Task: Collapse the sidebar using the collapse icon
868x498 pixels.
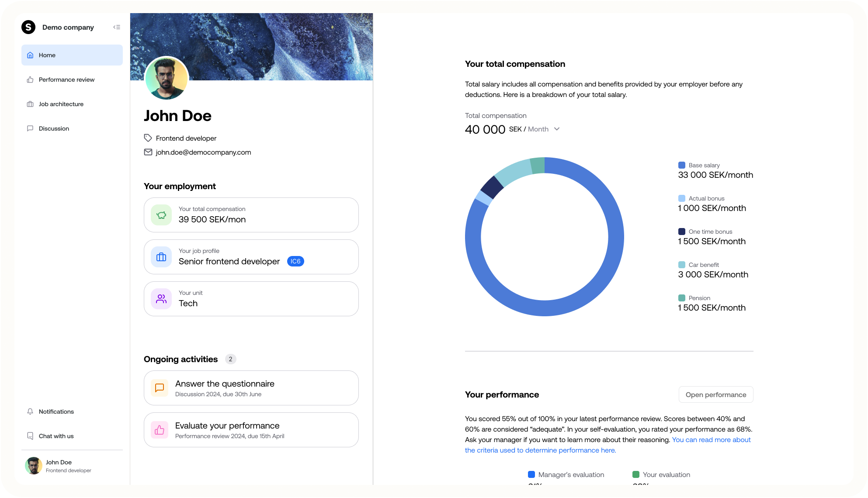Action: pos(117,27)
